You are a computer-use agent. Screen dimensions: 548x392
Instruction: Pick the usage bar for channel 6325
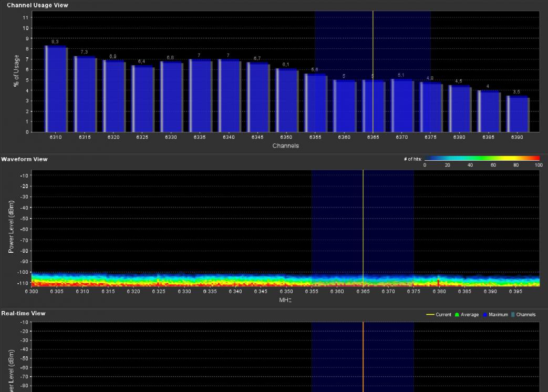(142, 98)
